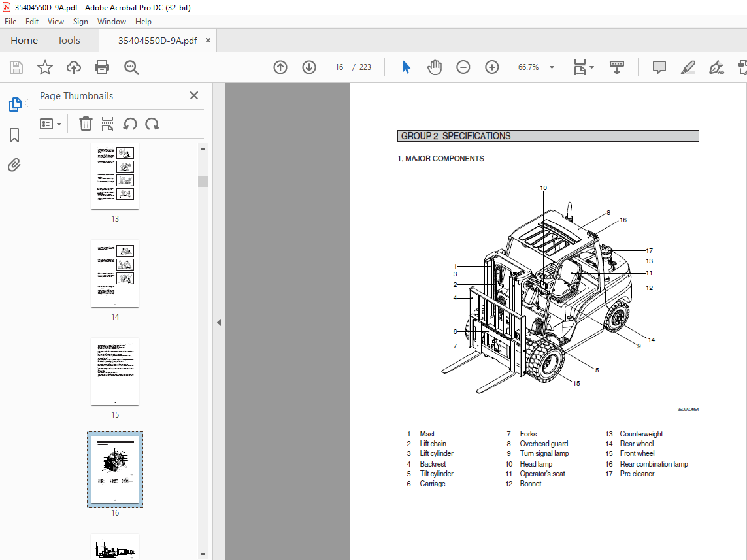747x560 pixels.
Task: Print the document with printer icon
Action: click(x=102, y=67)
